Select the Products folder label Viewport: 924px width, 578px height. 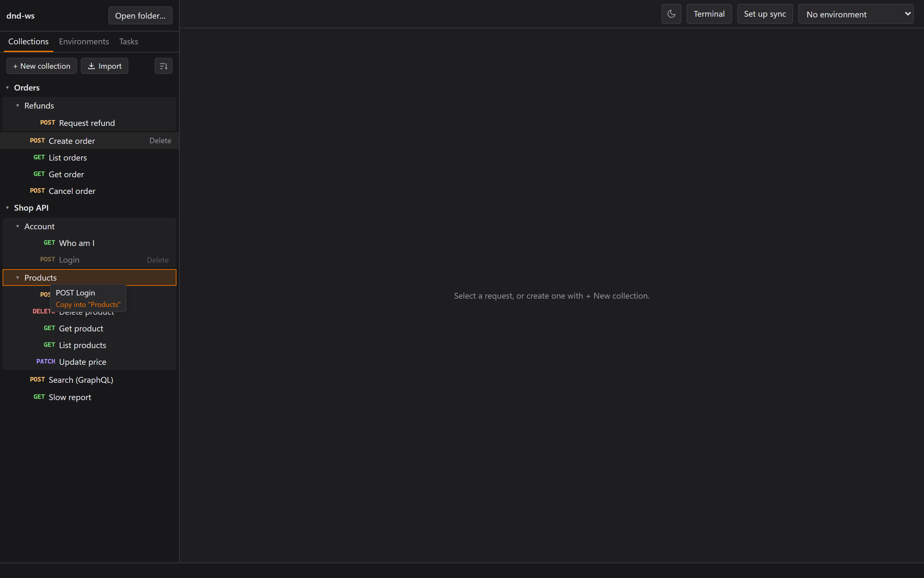(x=40, y=277)
